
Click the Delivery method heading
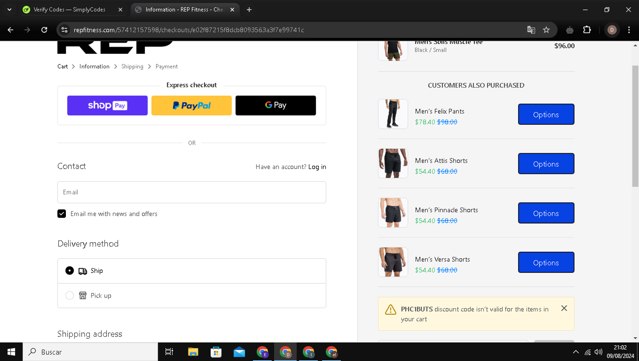(x=88, y=244)
